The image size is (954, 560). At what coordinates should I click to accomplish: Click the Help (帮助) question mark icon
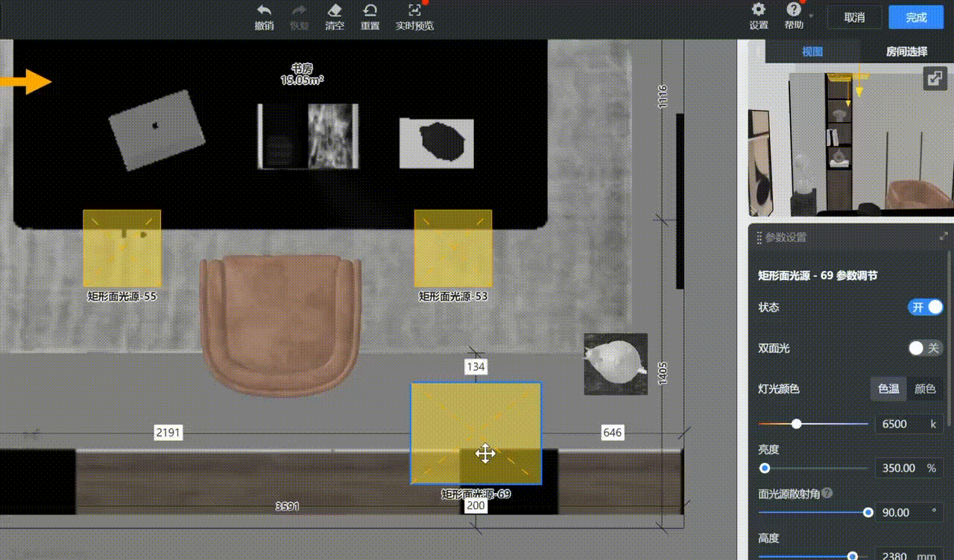pos(793,10)
